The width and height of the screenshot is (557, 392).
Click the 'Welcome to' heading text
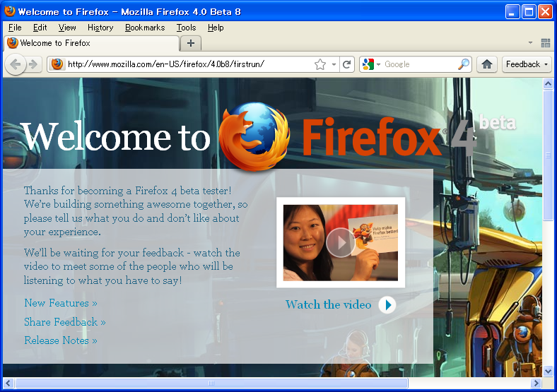116,137
